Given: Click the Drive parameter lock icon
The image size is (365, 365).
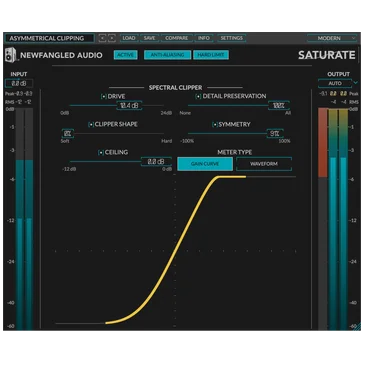Looking at the screenshot, I should [104, 96].
